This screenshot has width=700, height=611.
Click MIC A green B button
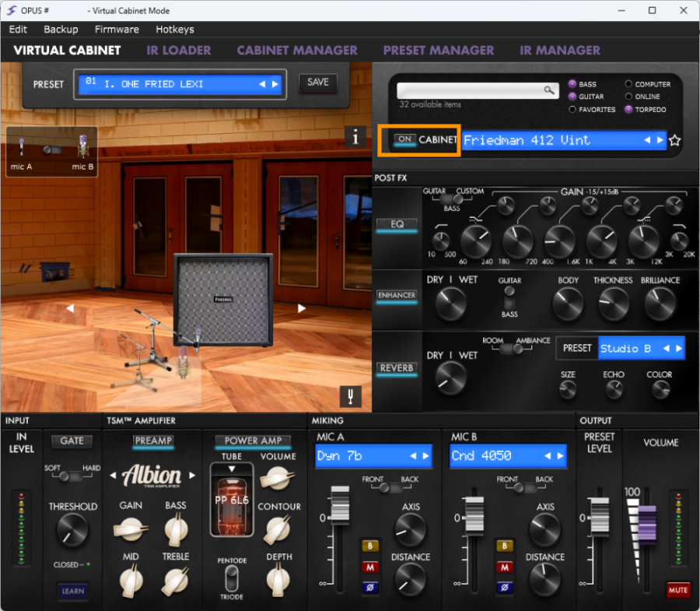click(370, 546)
